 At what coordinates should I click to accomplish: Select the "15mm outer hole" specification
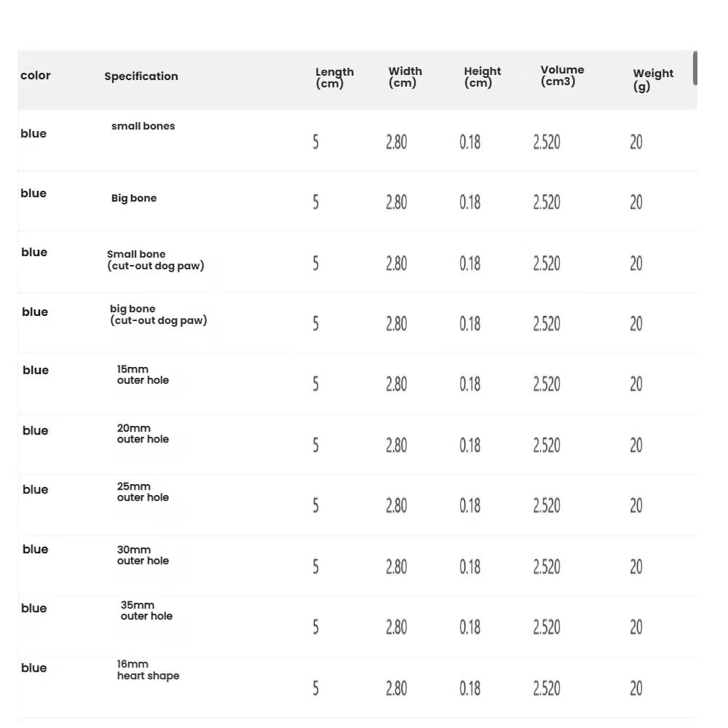coord(143,375)
